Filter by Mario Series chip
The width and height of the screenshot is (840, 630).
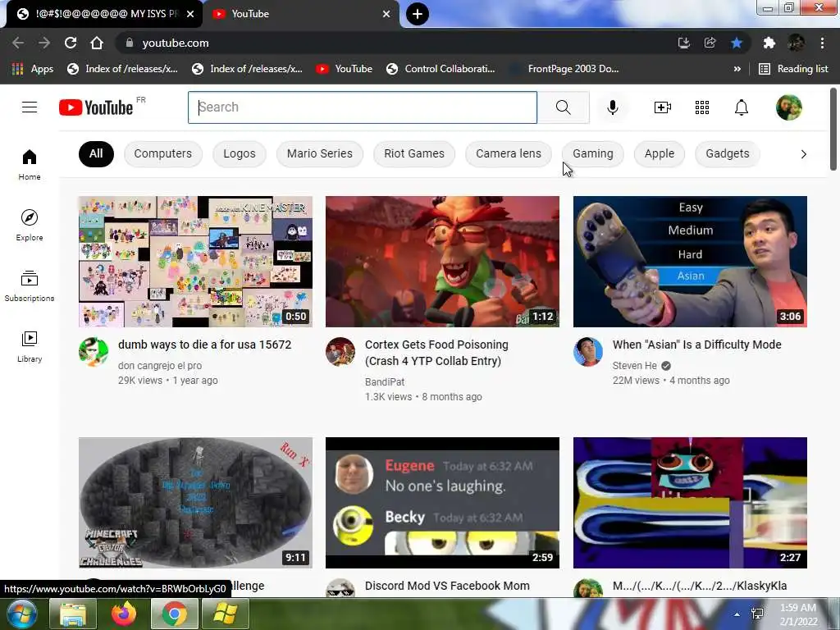click(x=320, y=153)
